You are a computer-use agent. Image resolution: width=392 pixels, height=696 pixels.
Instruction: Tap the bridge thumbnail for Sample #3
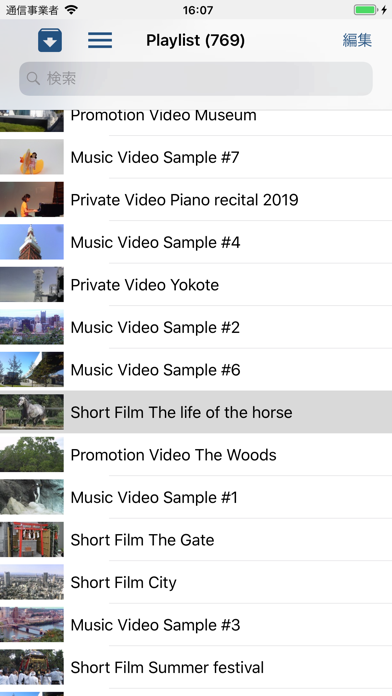[32, 625]
